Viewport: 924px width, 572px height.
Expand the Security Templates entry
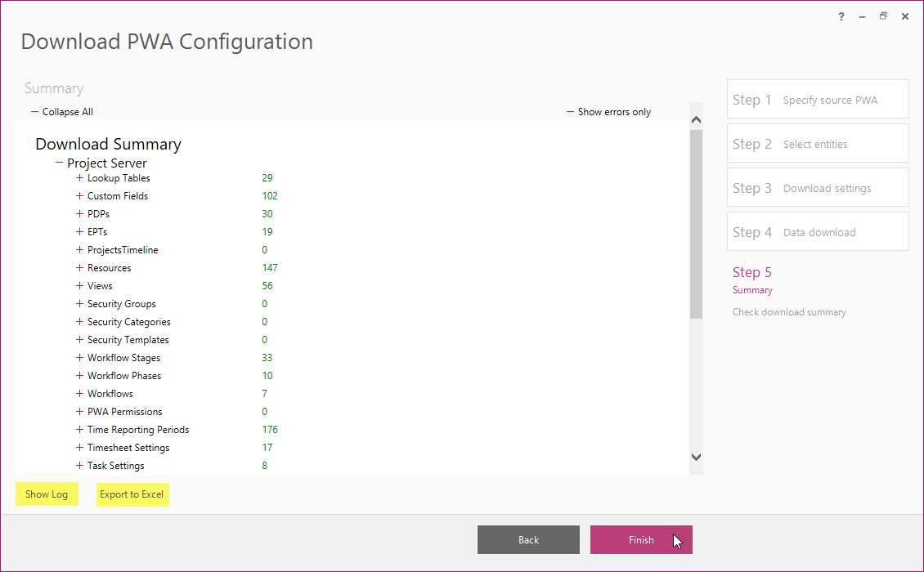(x=79, y=339)
